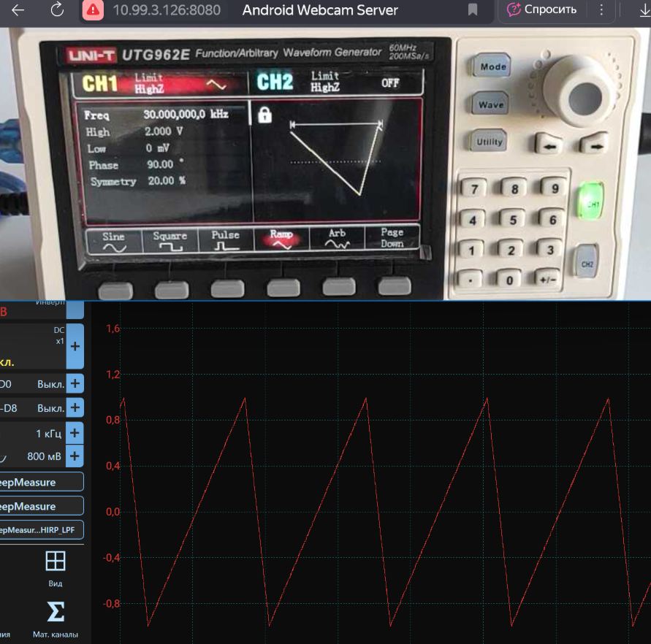This screenshot has width=651, height=644.
Task: Toggle the D0 Выкл. state
Action: click(x=50, y=384)
